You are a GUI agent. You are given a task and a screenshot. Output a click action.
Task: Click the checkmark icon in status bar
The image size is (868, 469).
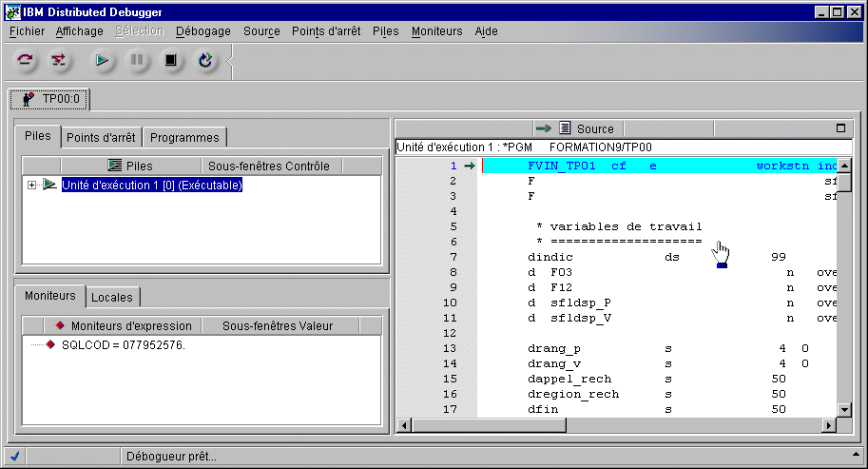15,457
